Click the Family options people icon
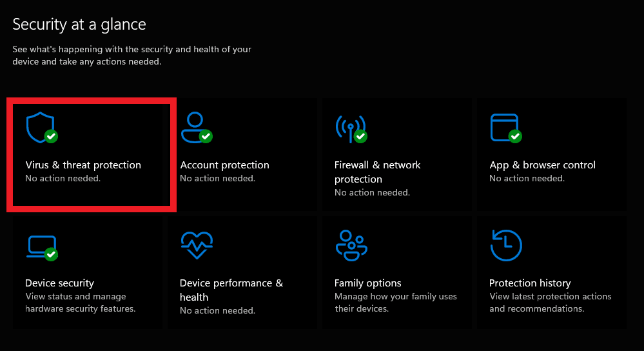This screenshot has width=644, height=351. 351,245
